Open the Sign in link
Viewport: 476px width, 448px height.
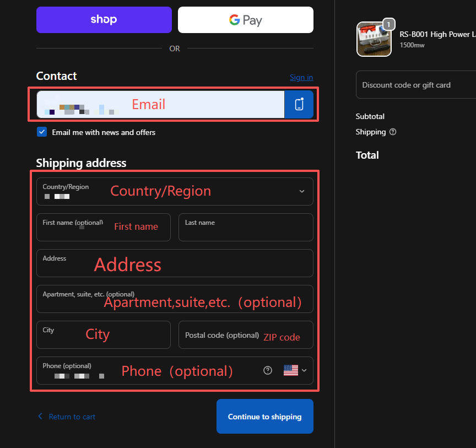point(301,78)
